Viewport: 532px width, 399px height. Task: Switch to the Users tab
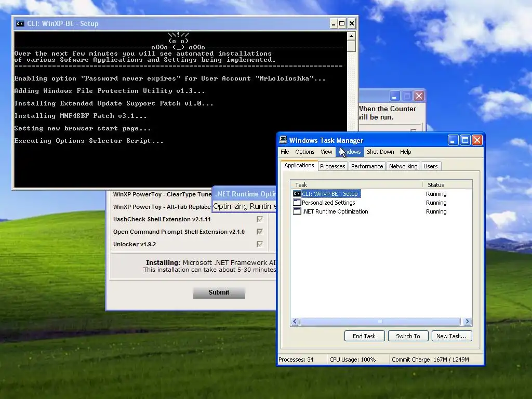(431, 166)
